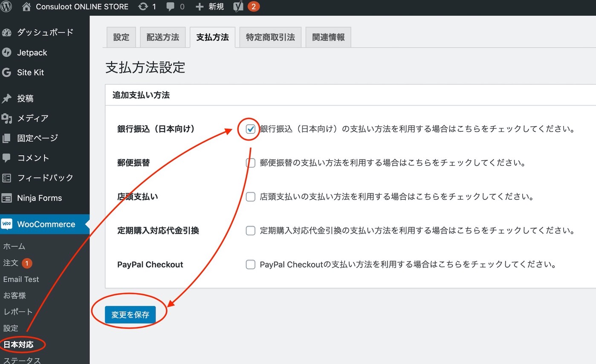Image resolution: width=596 pixels, height=364 pixels.
Task: Open WooCommerce 設定 submenu
Action: (x=11, y=328)
